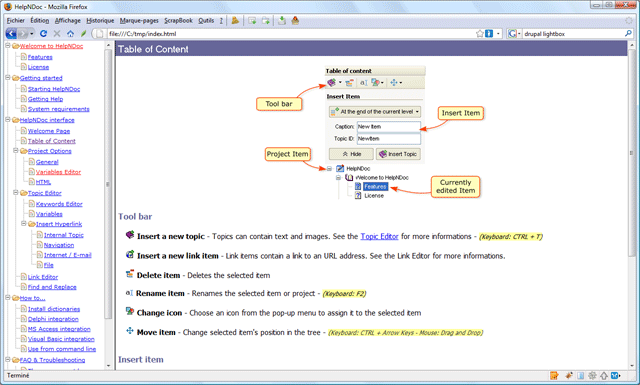640x385 pixels.
Task: Collapse the Project Options tree node
Action: [x=16, y=150]
